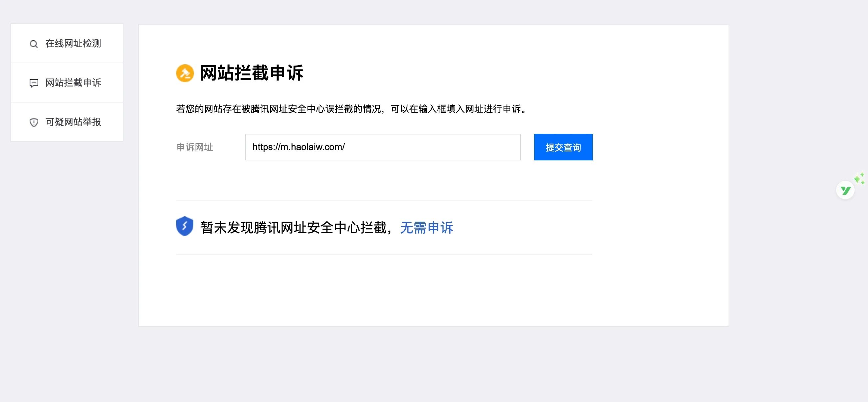
Task: Click the large 网站拦截申诉 page heading
Action: 251,73
